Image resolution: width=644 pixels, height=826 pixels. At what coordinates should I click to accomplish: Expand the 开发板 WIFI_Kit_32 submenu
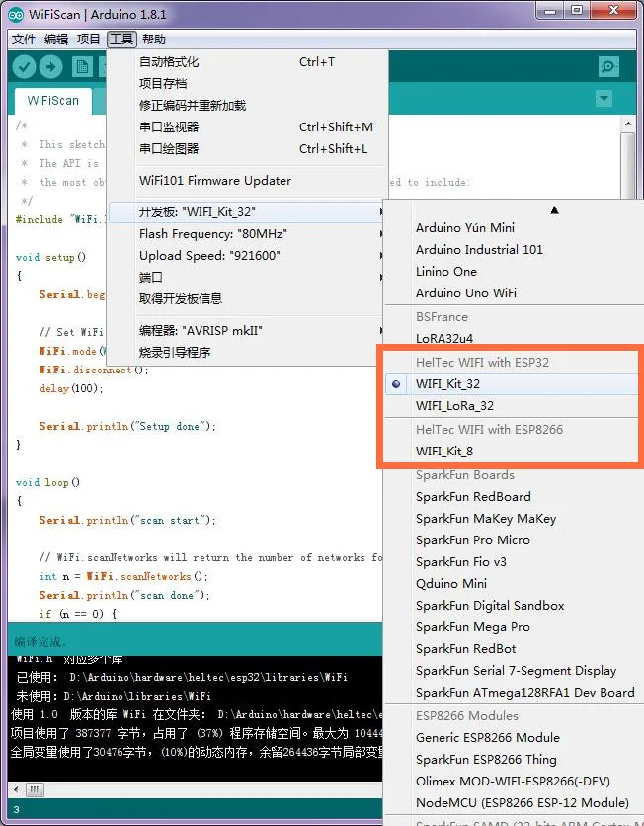coord(248,212)
